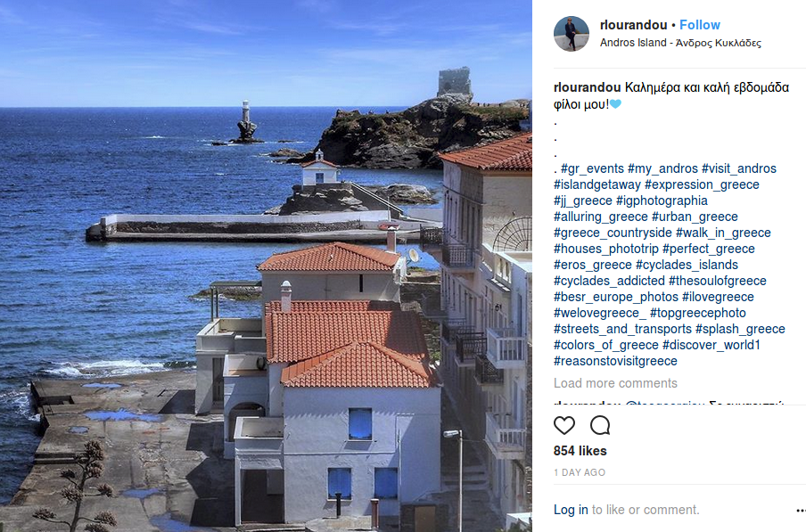
Task: Open the #ilovegreece hashtag
Action: [x=718, y=297]
